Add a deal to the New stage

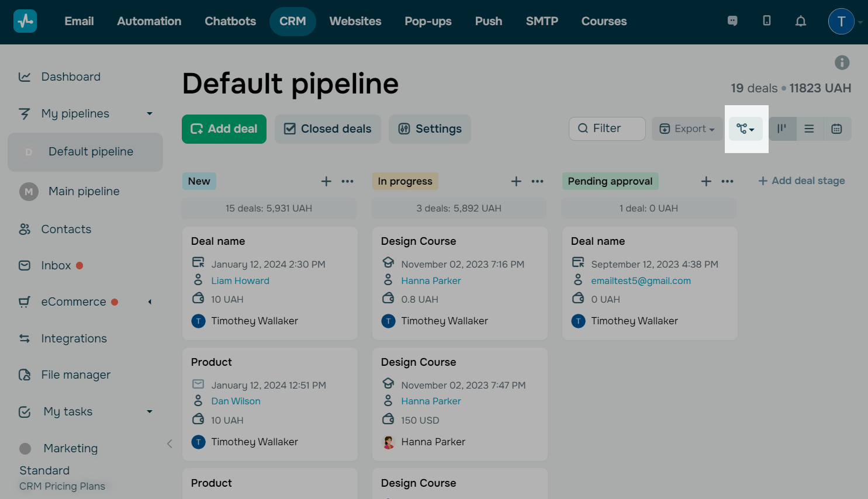[x=326, y=181]
